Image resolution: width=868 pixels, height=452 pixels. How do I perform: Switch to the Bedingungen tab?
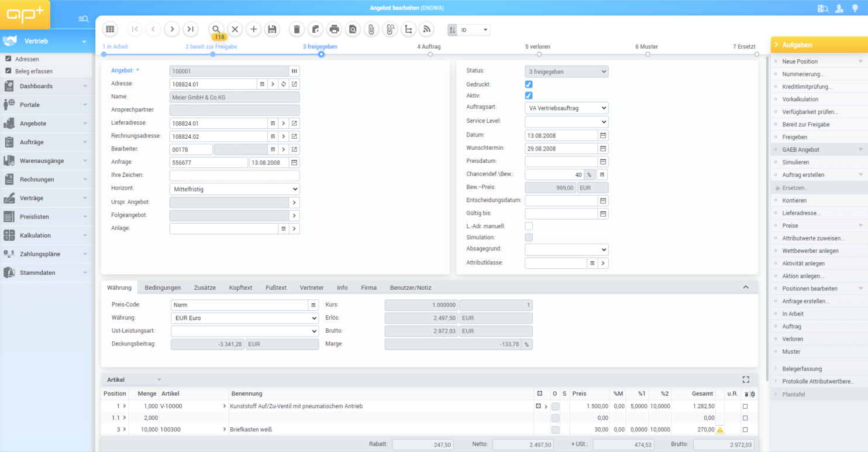(163, 287)
